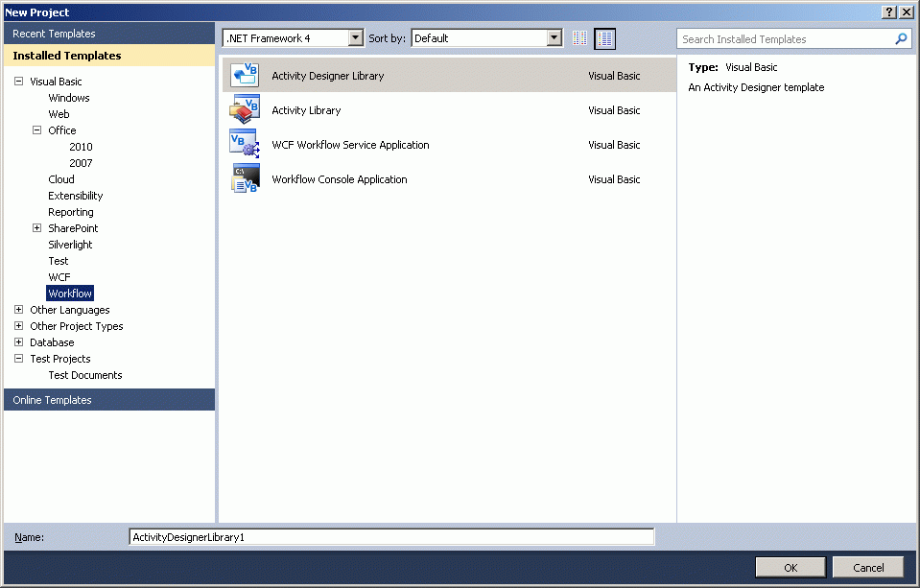920x588 pixels.
Task: Open the .NET Framework 4 dropdown
Action: point(355,38)
